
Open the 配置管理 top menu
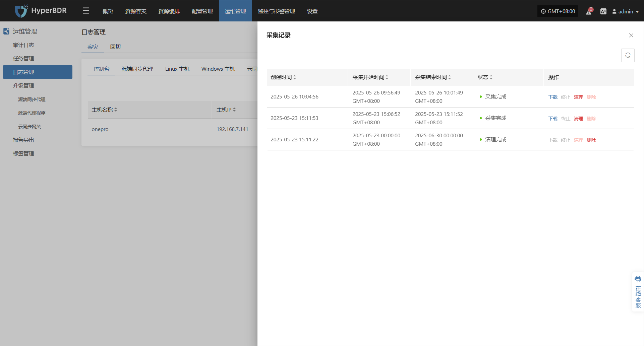[202, 11]
